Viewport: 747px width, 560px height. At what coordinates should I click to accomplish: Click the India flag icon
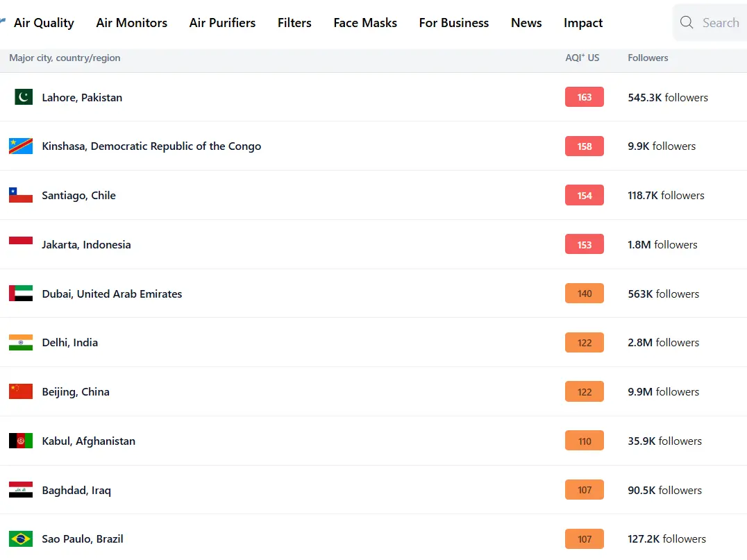pos(21,342)
